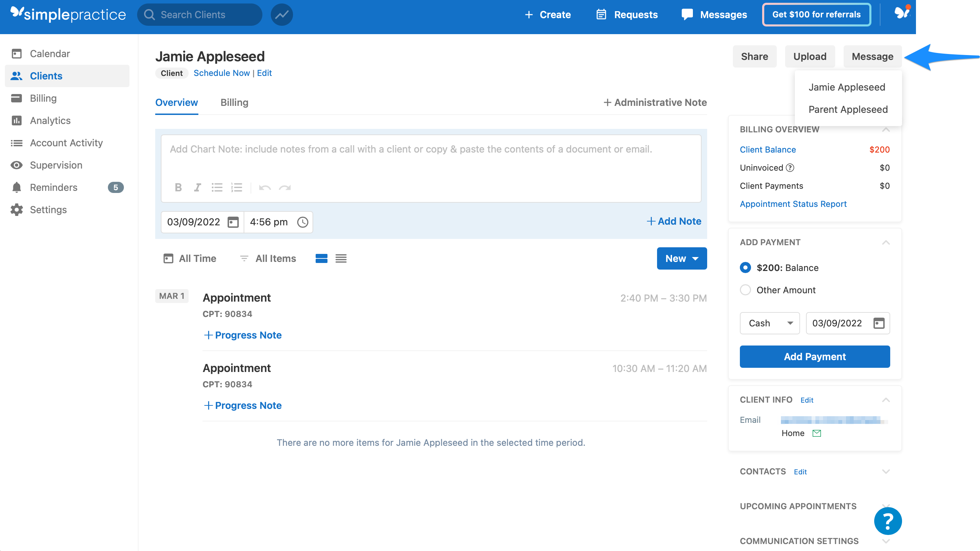Select the $200 Balance radio option
980x551 pixels.
[745, 268]
